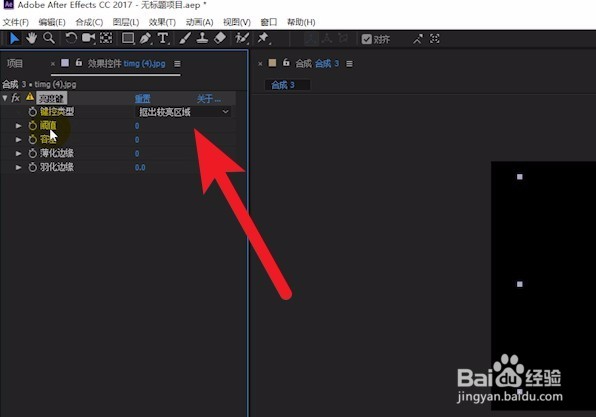Screen dimensions: 596x417
Task: Toggle stopwatch for 容差 property
Action: [33, 140]
